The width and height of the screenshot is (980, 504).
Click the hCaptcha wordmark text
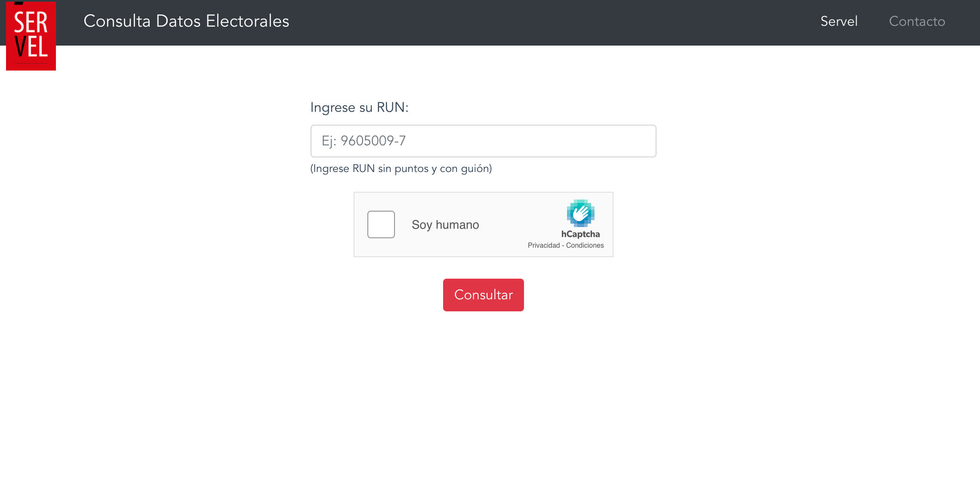(580, 234)
